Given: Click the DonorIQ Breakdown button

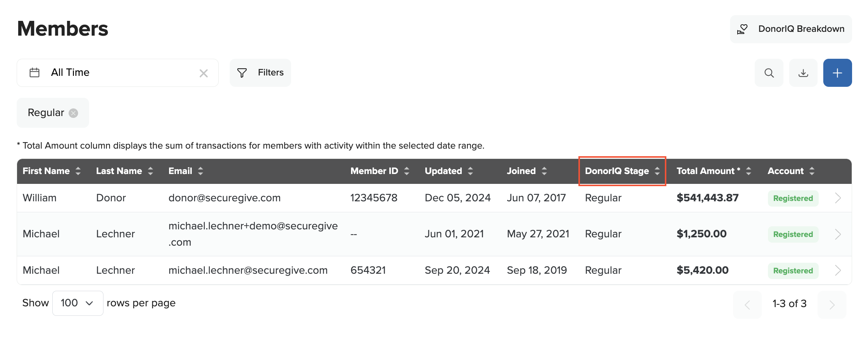Looking at the screenshot, I should pos(790,29).
